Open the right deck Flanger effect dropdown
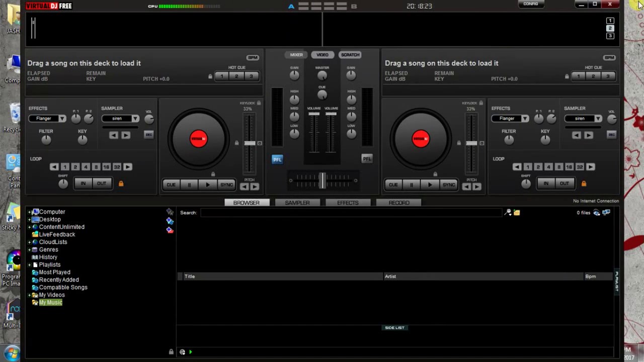This screenshot has width=644, height=362. (525, 119)
